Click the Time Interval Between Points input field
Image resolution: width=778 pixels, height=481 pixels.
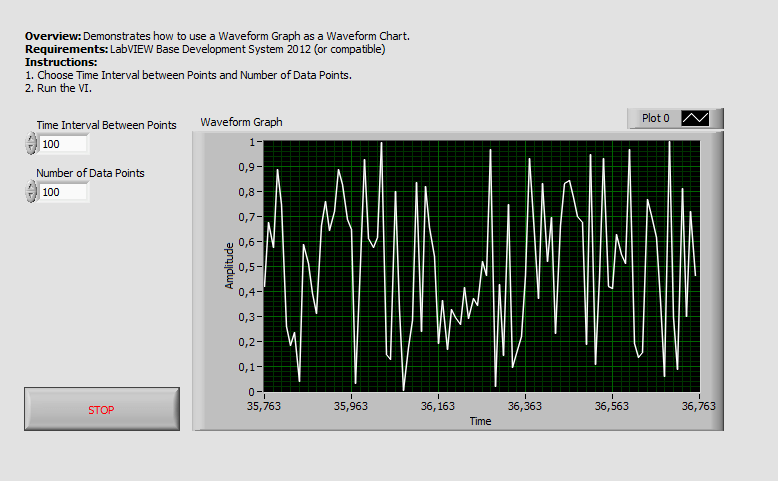pos(64,144)
